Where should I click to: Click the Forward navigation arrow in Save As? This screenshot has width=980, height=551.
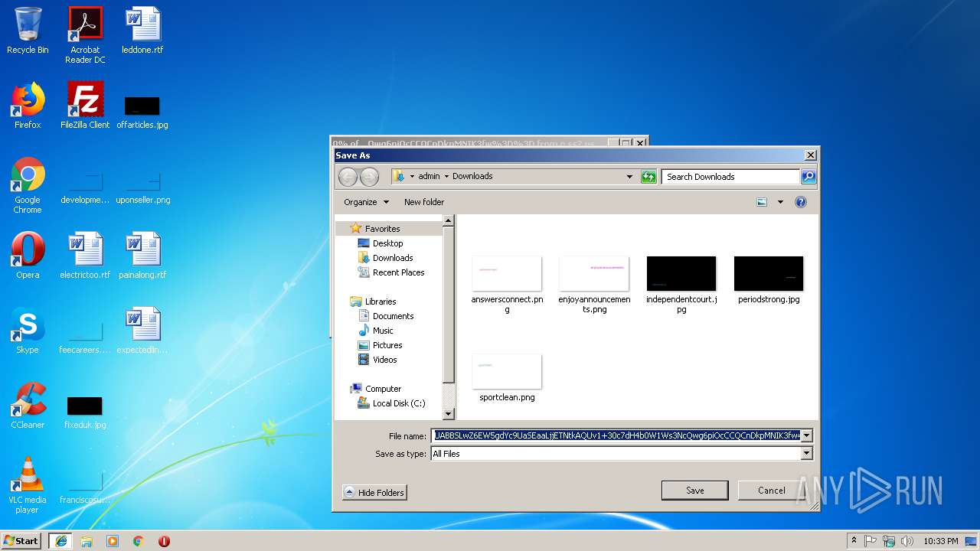click(x=369, y=177)
